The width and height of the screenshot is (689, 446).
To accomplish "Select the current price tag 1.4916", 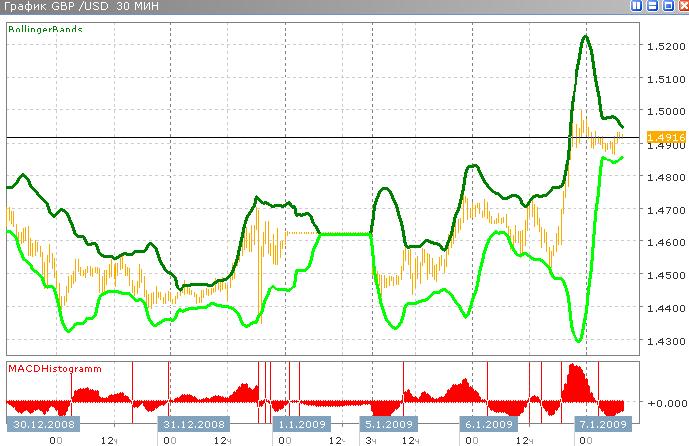I will click(664, 136).
